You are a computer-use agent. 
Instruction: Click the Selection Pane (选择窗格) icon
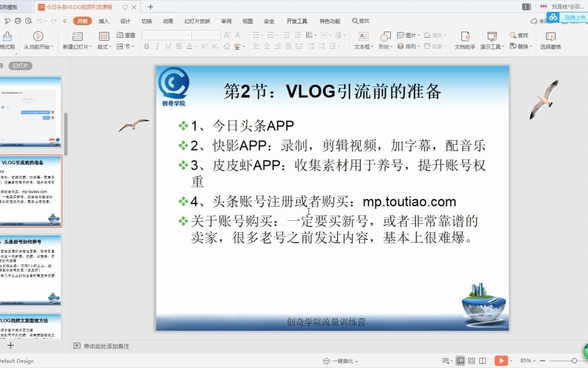pos(551,37)
